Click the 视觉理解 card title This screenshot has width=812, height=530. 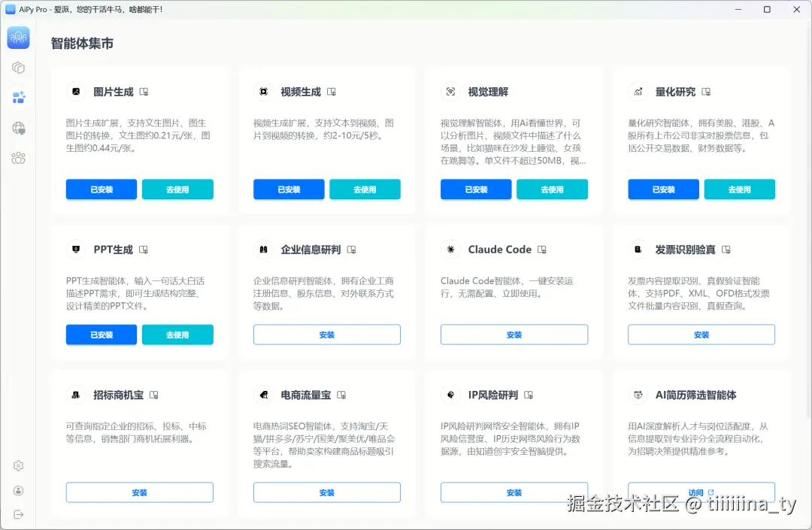pyautogui.click(x=489, y=92)
